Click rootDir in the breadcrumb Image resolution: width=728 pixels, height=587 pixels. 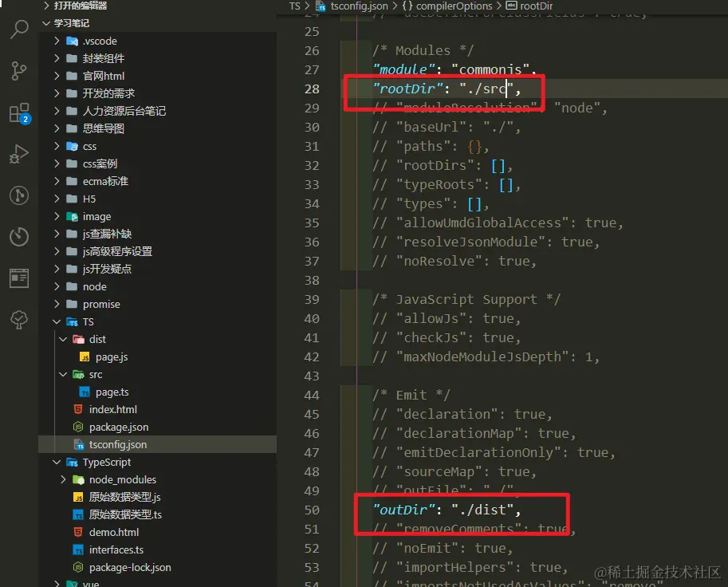[537, 6]
